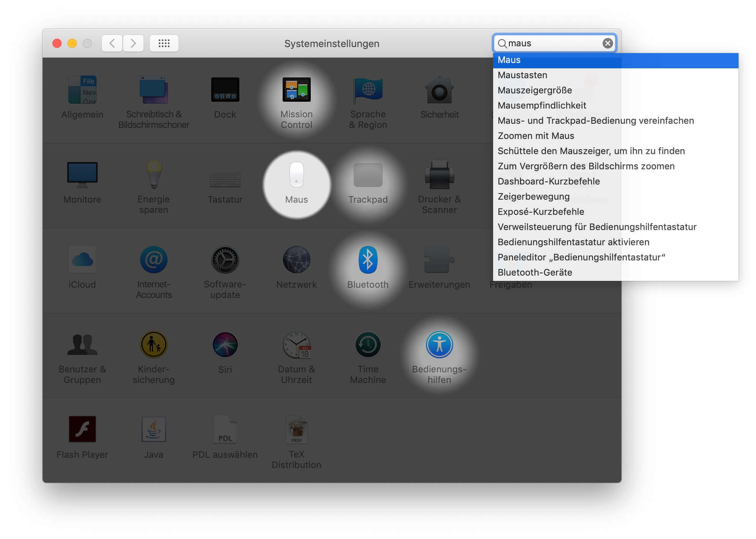
Task: Open Bedienungshilfen accessibility icon
Action: pyautogui.click(x=439, y=345)
